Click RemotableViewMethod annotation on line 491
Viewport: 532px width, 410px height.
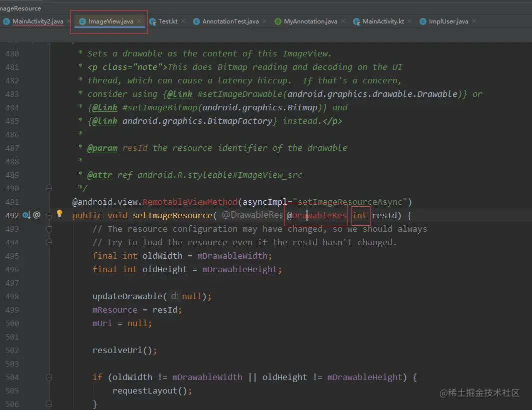coord(190,202)
